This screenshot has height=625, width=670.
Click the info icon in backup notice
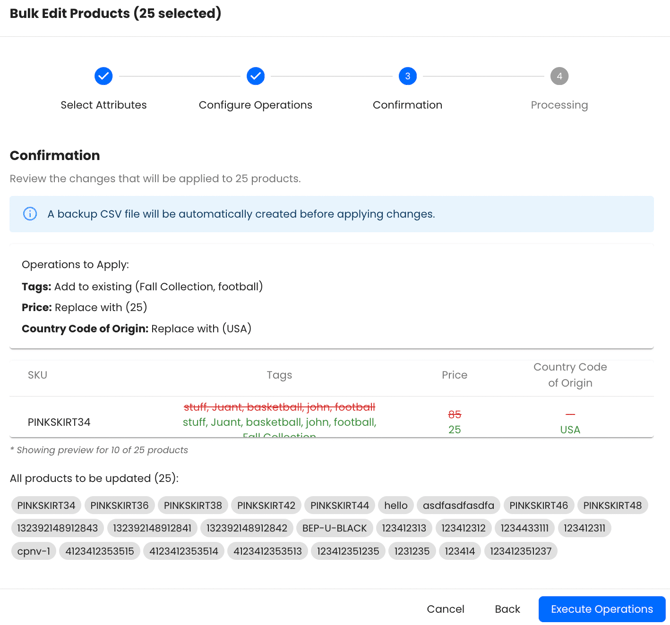click(30, 214)
